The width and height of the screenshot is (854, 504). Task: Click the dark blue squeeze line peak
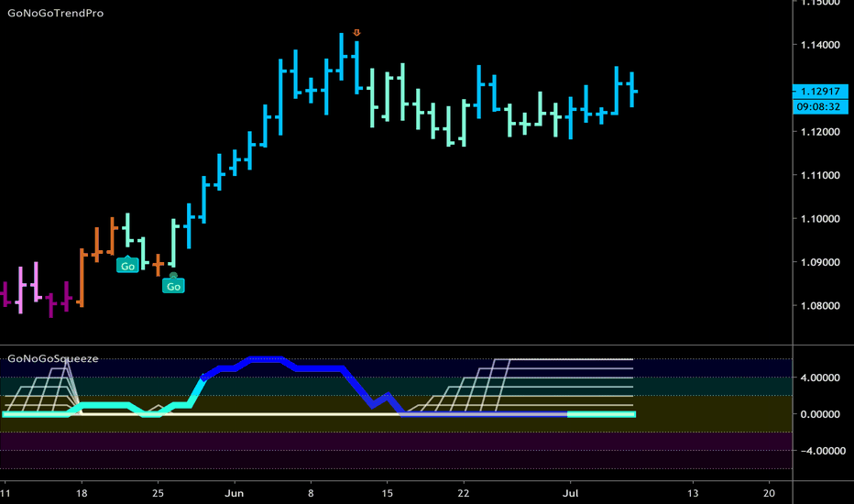point(265,359)
